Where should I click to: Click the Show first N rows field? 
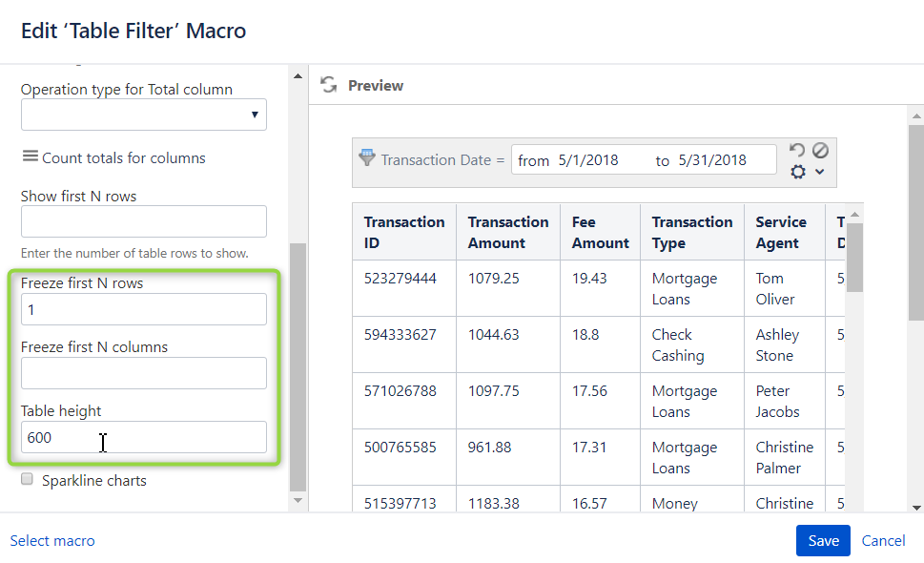(143, 221)
